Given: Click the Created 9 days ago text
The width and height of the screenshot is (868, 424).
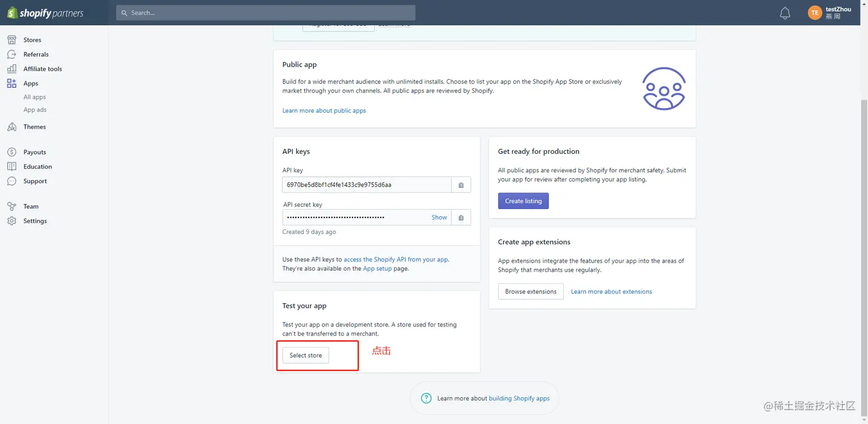Looking at the screenshot, I should (309, 232).
